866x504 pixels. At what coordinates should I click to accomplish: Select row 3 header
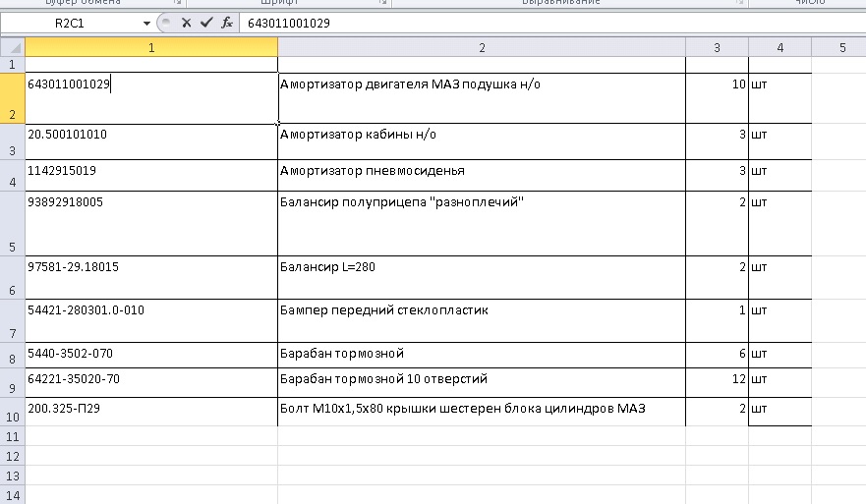[x=12, y=141]
